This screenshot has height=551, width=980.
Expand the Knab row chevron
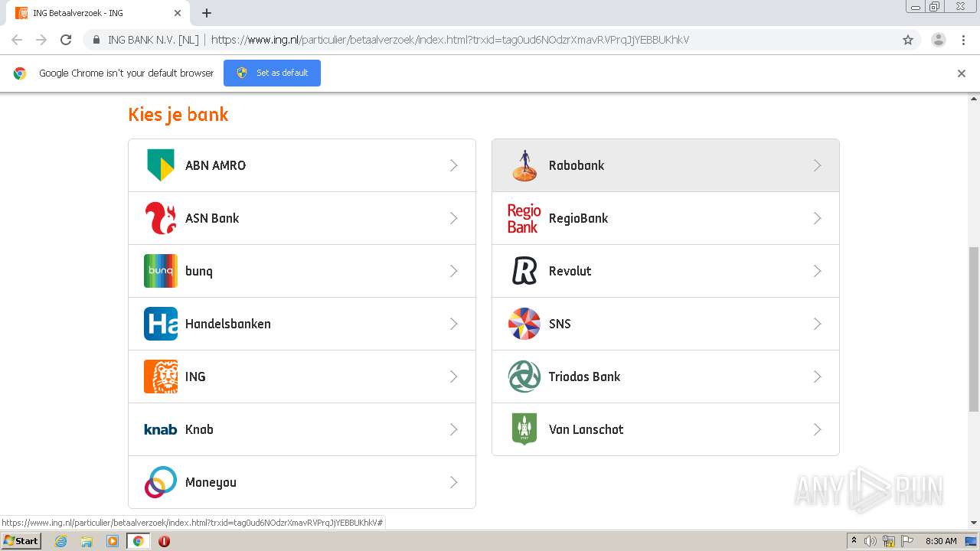coord(453,429)
